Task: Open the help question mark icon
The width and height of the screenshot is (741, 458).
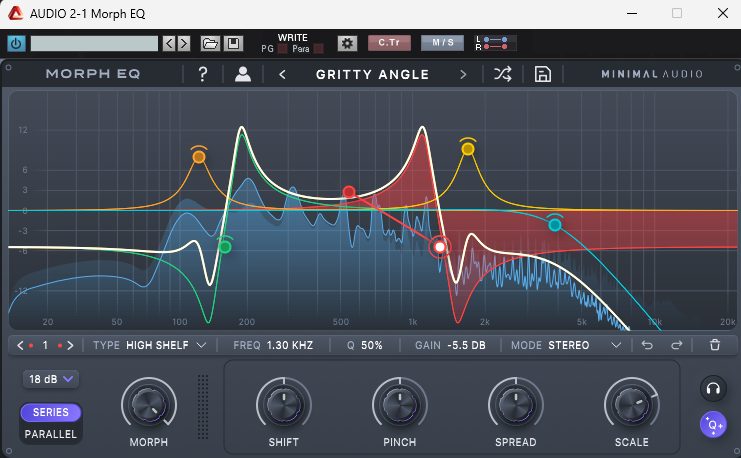Action: click(x=203, y=74)
